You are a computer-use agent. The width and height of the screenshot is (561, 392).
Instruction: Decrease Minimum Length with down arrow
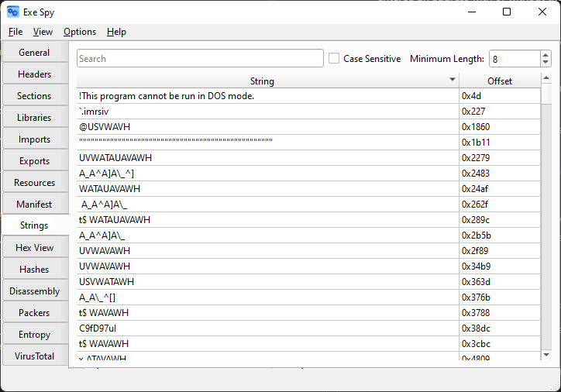tap(546, 63)
